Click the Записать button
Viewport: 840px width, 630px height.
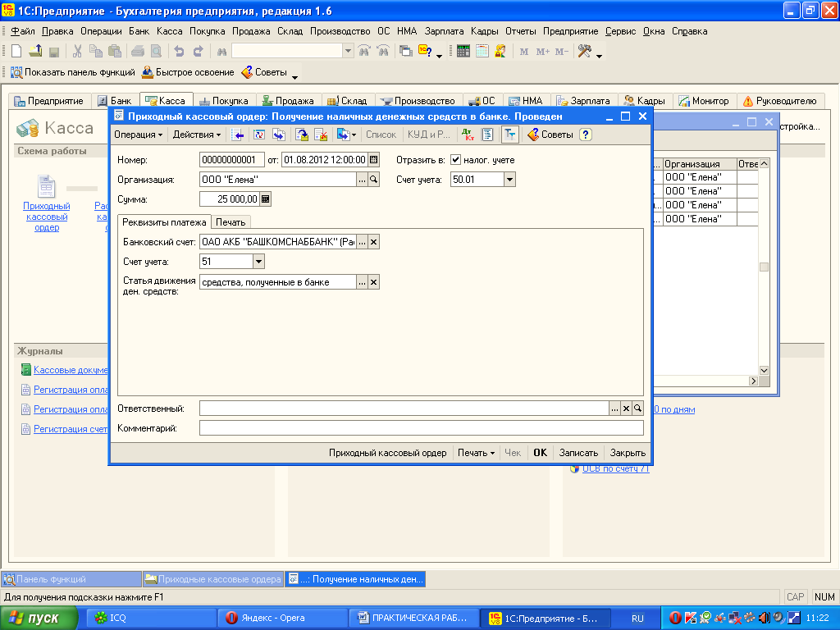pyautogui.click(x=578, y=453)
